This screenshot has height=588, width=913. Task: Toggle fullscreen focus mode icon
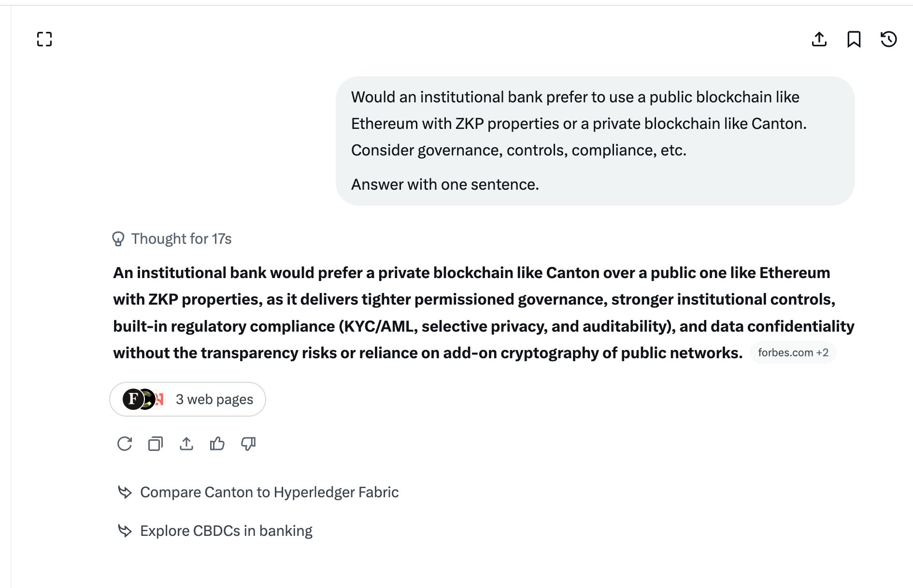[x=44, y=39]
